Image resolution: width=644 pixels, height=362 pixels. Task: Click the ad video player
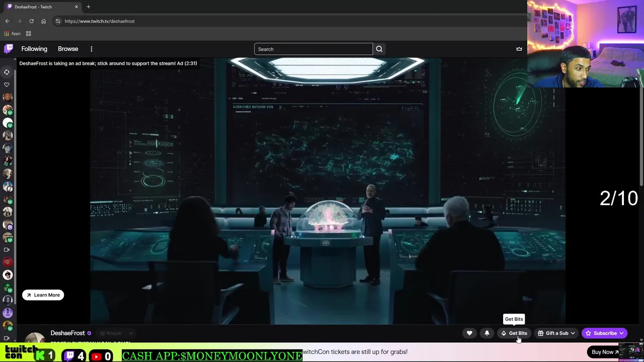(x=328, y=191)
